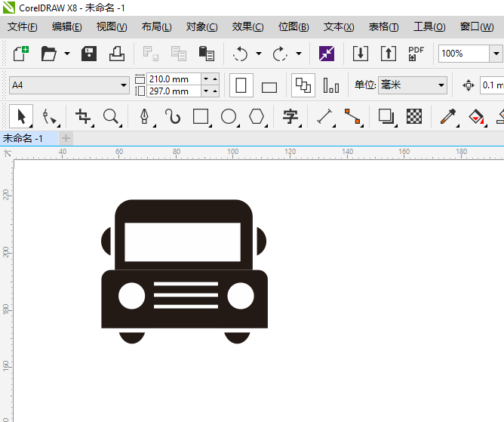This screenshot has height=422, width=504.
Task: Click the Save floppy disk icon
Action: (89, 54)
